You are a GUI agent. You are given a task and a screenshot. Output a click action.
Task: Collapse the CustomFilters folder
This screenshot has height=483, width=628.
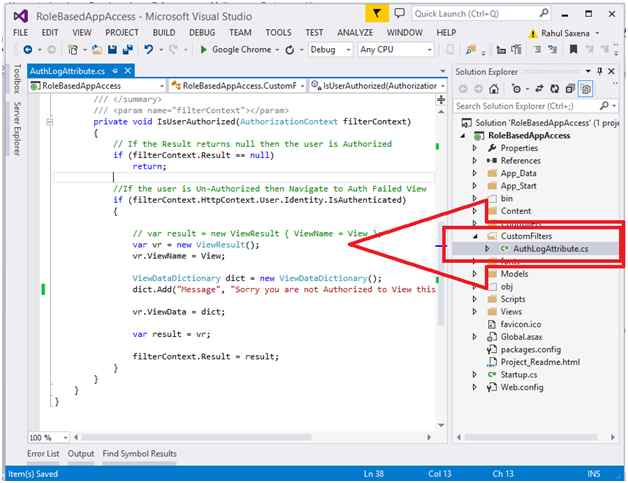point(474,235)
